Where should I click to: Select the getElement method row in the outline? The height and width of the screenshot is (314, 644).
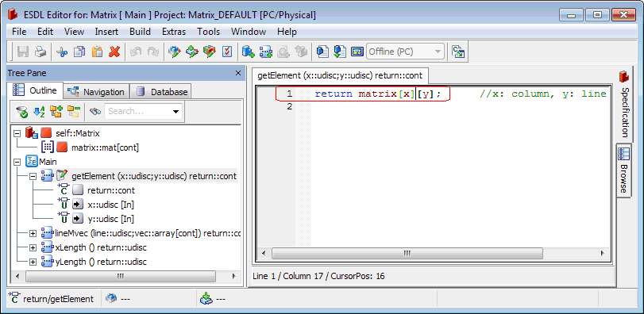pos(154,176)
